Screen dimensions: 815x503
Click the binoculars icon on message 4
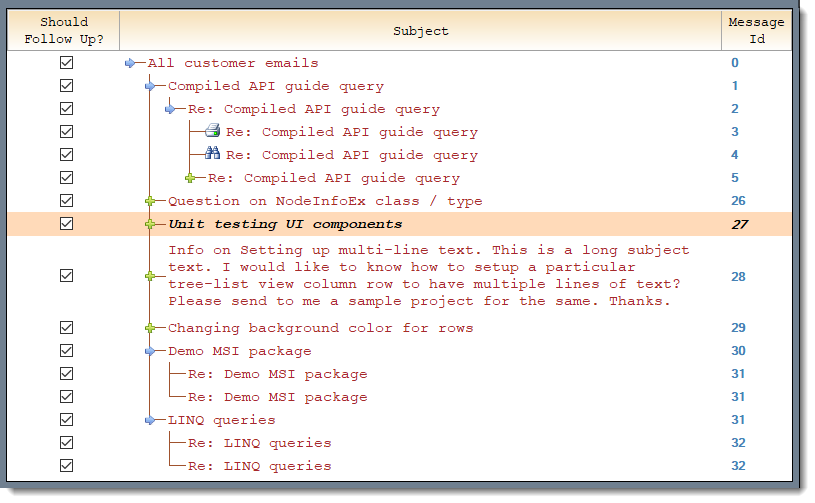212,153
